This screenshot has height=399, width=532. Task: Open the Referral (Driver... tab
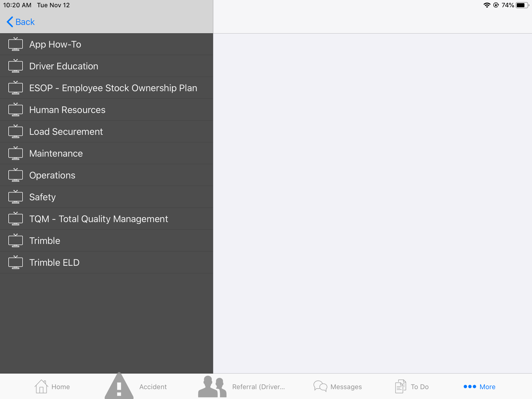tap(259, 387)
